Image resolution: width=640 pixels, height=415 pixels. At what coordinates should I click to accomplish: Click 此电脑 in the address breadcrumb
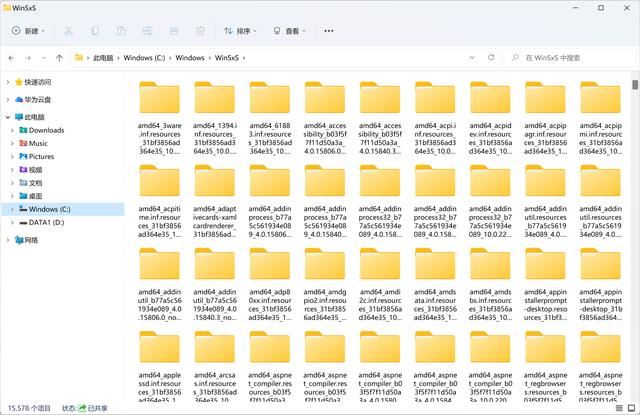103,58
